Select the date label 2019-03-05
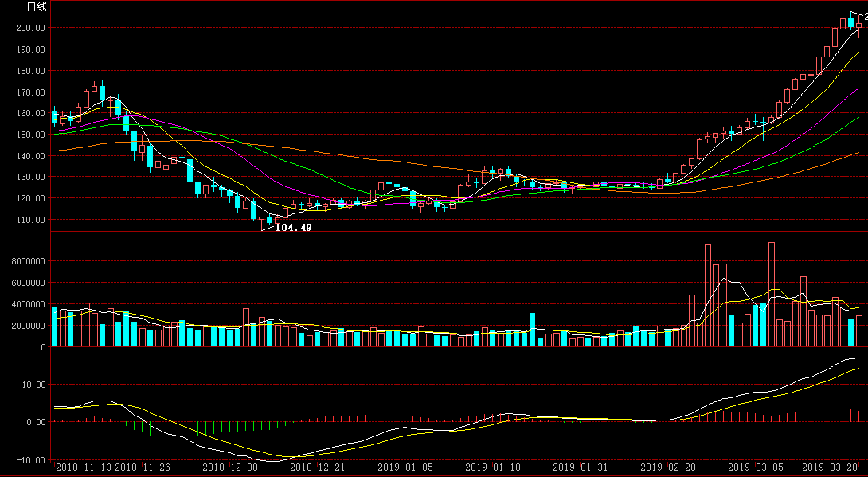This screenshot has width=868, height=477. click(756, 467)
